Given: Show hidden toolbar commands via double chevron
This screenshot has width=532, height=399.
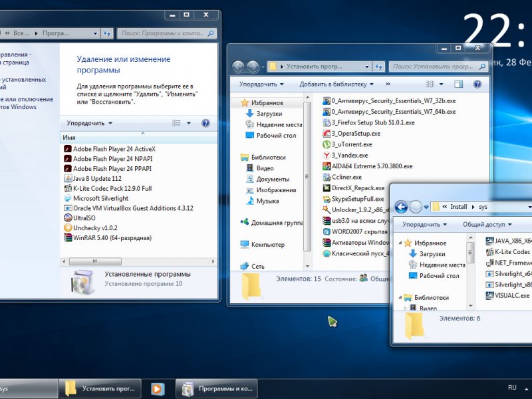Looking at the screenshot, I should [x=388, y=84].
